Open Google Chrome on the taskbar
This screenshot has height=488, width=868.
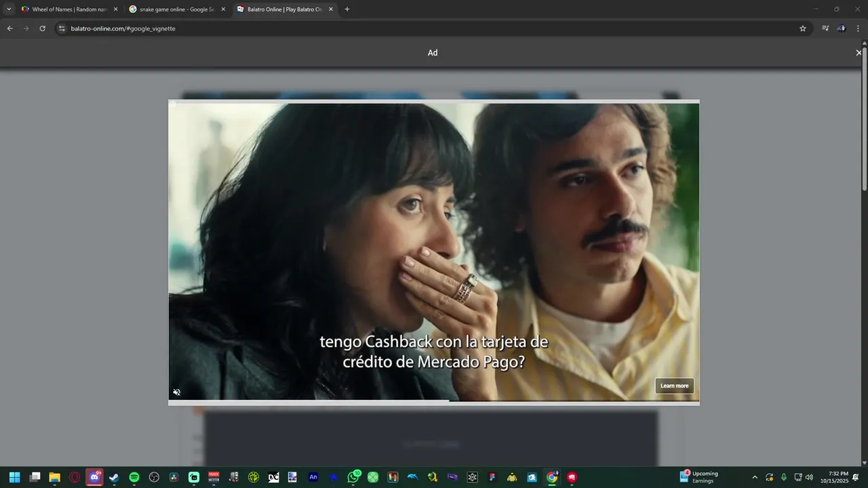coord(552,477)
